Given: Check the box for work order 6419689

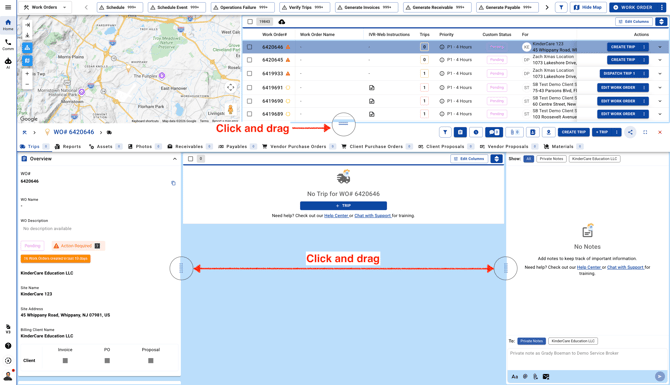Looking at the screenshot, I should 250,114.
